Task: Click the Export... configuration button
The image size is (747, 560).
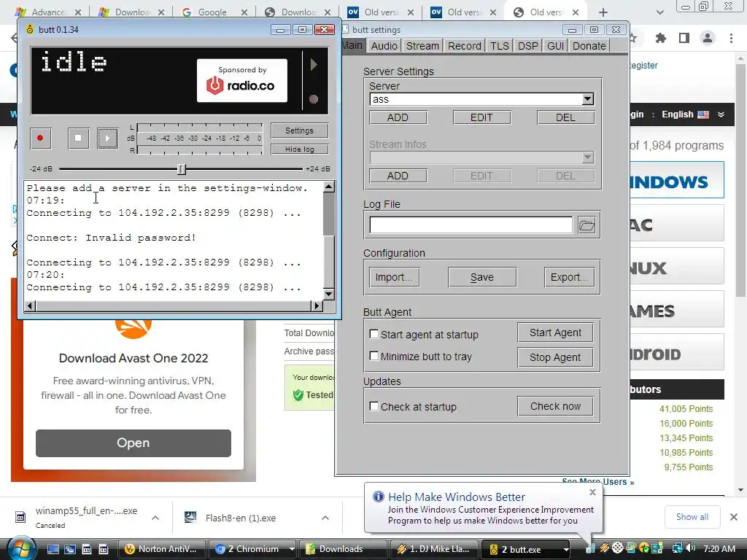Action: tap(569, 277)
